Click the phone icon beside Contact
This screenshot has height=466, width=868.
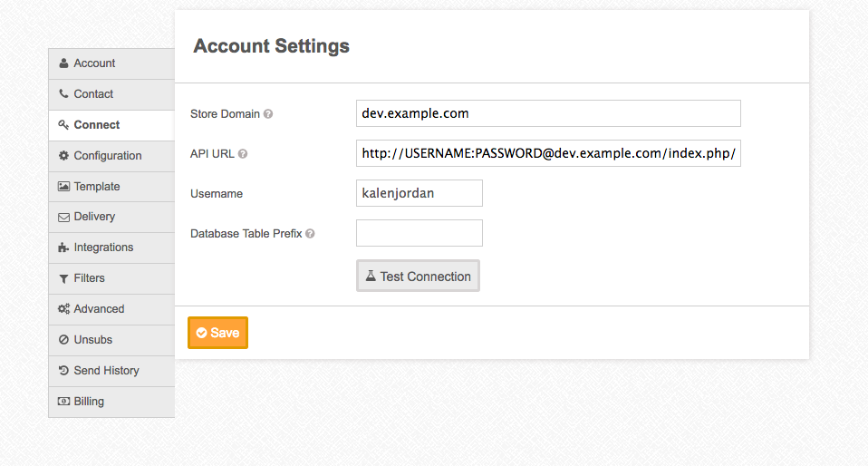pyautogui.click(x=63, y=94)
